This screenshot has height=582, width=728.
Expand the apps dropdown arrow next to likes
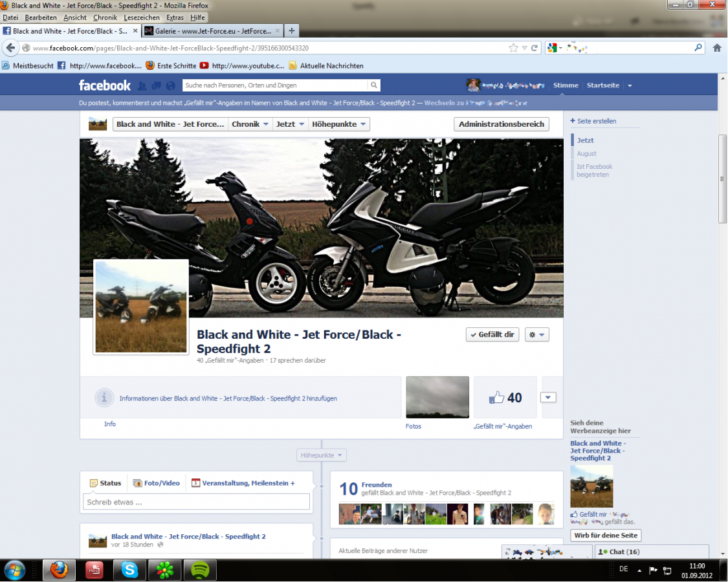pyautogui.click(x=548, y=397)
